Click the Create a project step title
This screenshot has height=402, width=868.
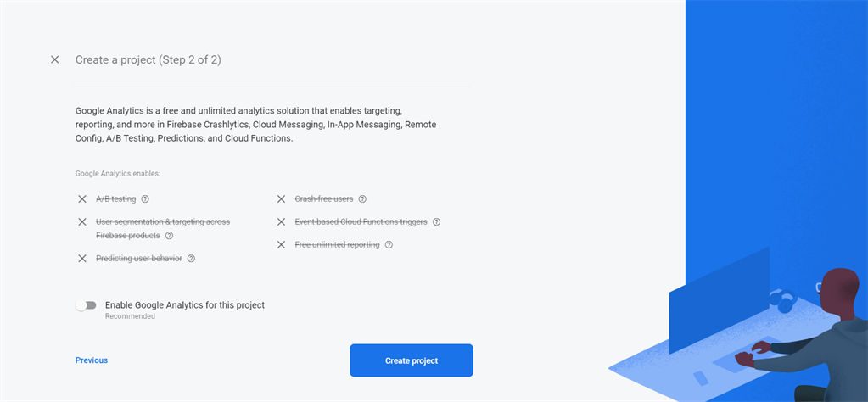148,60
